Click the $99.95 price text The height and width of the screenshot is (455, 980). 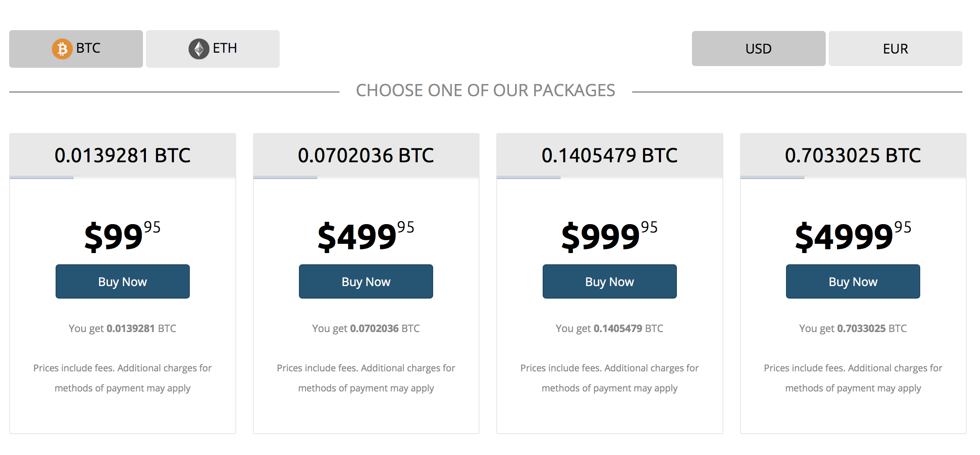coord(122,236)
